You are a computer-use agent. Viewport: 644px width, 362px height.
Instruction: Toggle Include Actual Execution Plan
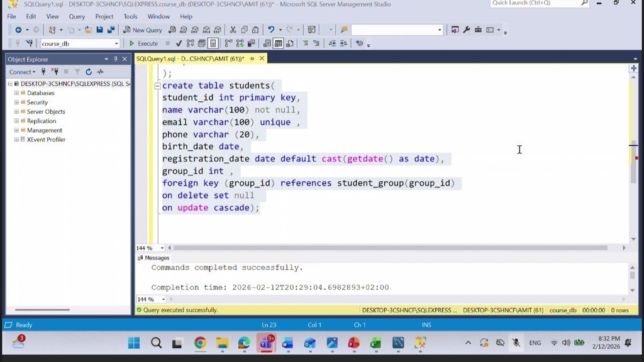point(213,43)
